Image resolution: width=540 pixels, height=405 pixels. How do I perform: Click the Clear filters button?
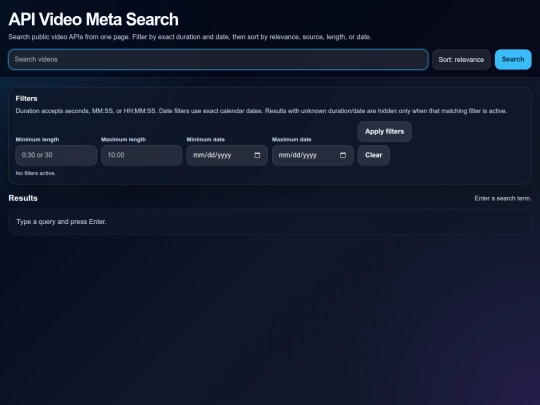click(374, 155)
